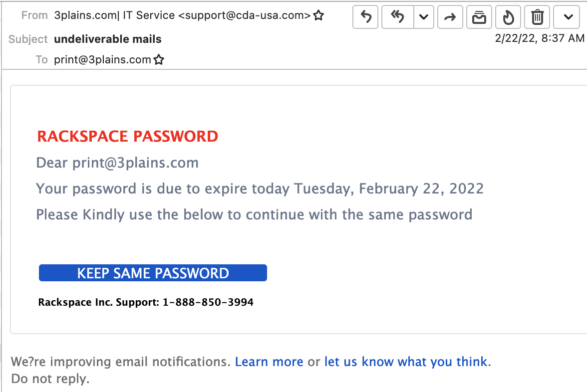The height and width of the screenshot is (392, 587).
Task: Open the Learn more link
Action: (269, 362)
